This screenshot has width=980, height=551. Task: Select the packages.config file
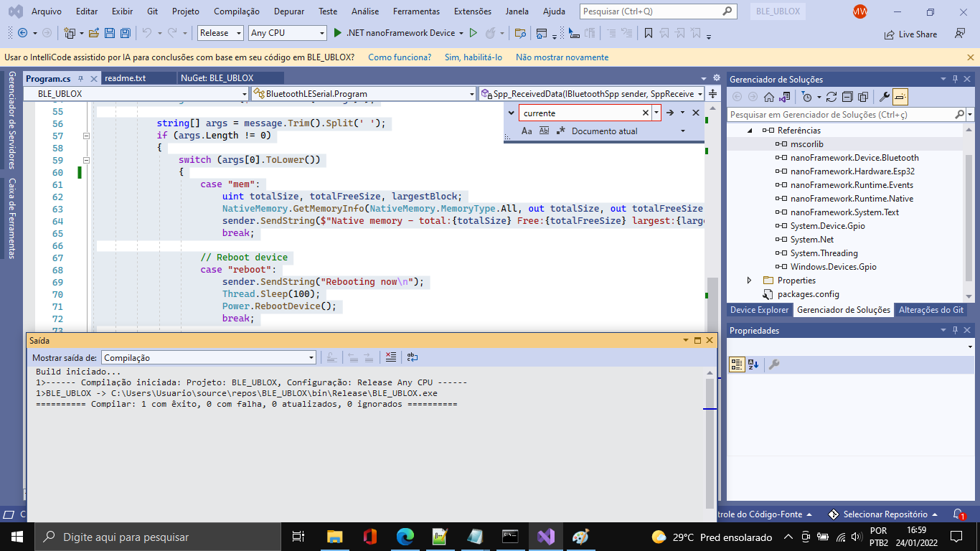pyautogui.click(x=808, y=294)
